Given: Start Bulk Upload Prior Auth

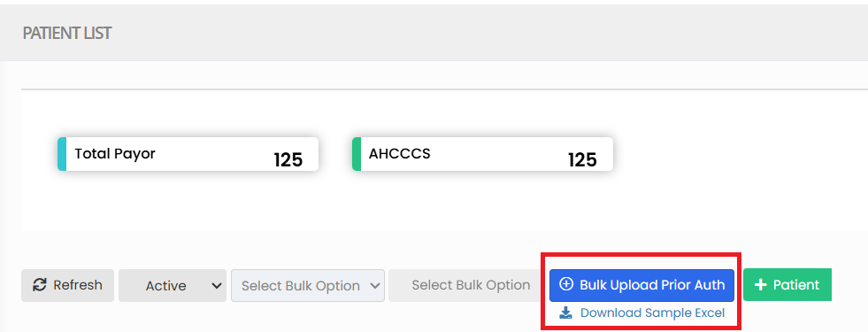Looking at the screenshot, I should 641,285.
